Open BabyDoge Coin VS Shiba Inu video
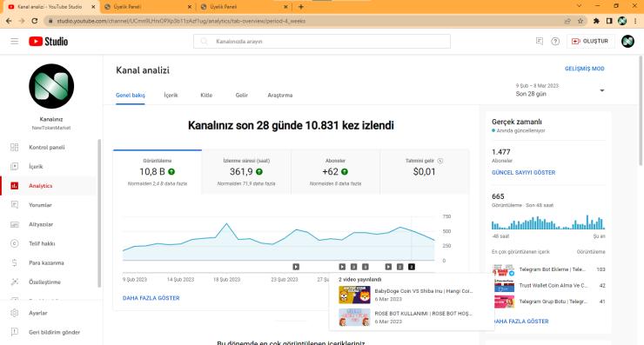Viewport: 644px width, 345px height. coord(424,291)
